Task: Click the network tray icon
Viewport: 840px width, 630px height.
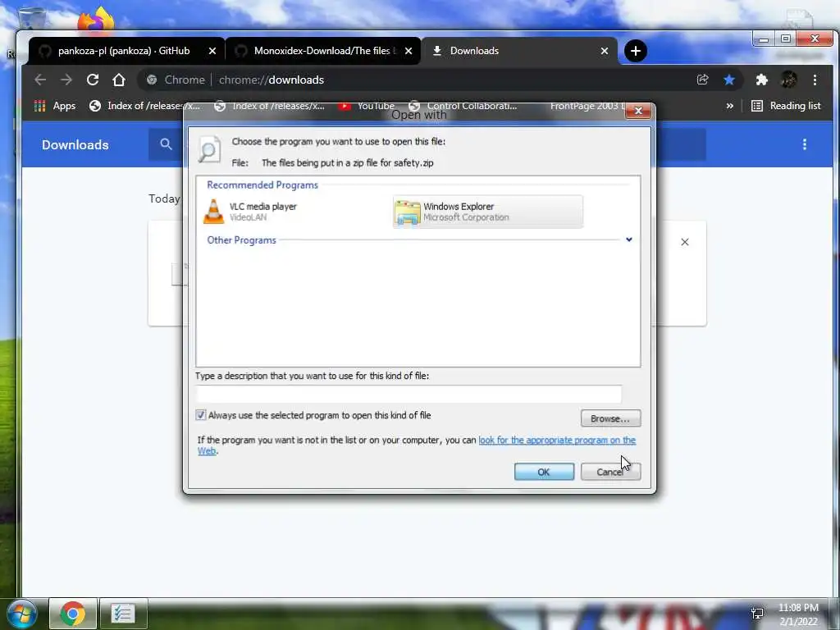Action: pos(757,614)
